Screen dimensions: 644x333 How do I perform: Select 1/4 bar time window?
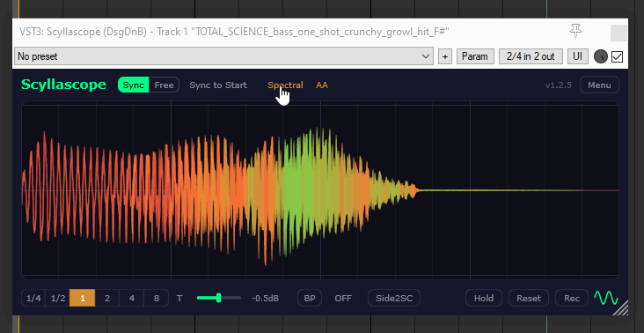click(x=33, y=298)
